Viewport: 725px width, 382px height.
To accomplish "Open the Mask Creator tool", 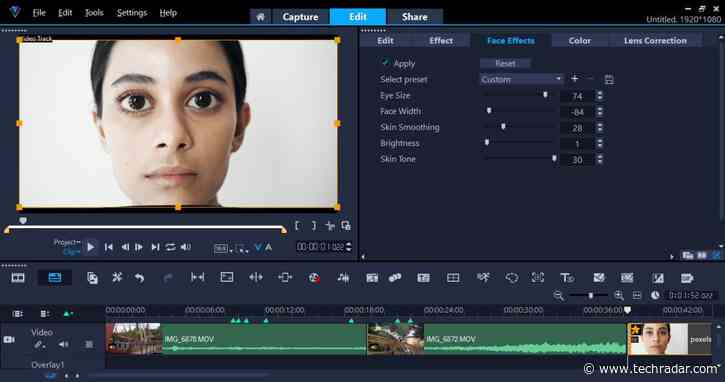I will pos(512,278).
